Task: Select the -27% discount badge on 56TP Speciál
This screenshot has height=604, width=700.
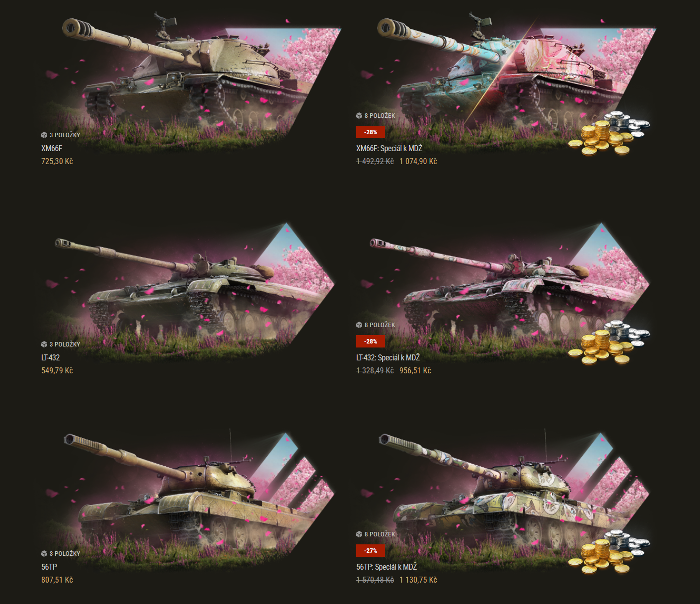Action: click(371, 551)
